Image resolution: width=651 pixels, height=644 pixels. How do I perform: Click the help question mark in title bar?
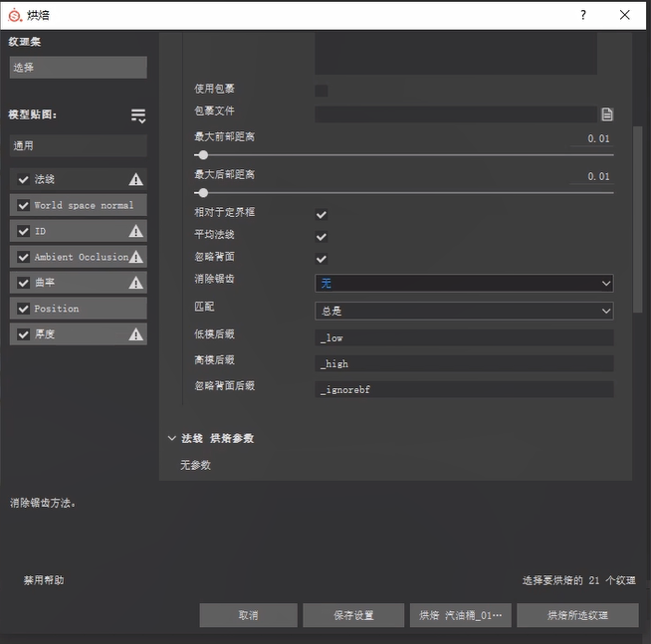(583, 15)
